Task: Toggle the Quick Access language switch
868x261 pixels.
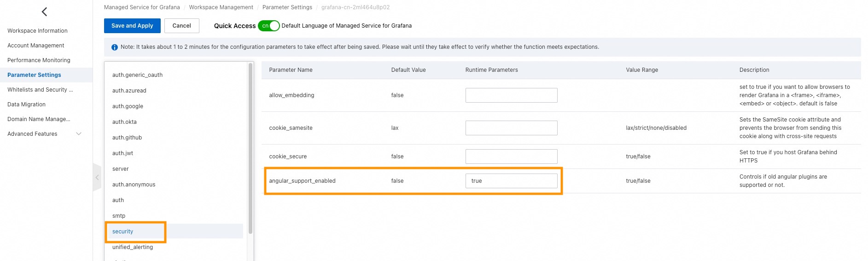Action: pos(268,26)
